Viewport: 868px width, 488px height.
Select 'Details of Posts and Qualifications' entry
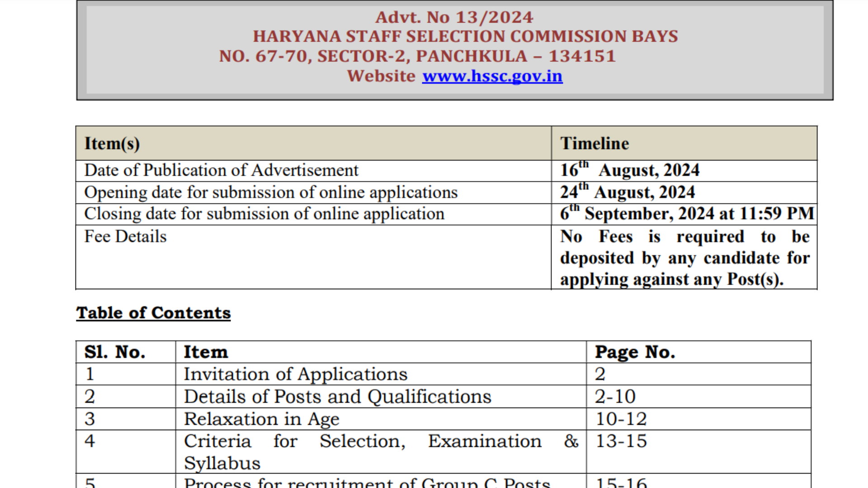click(337, 397)
